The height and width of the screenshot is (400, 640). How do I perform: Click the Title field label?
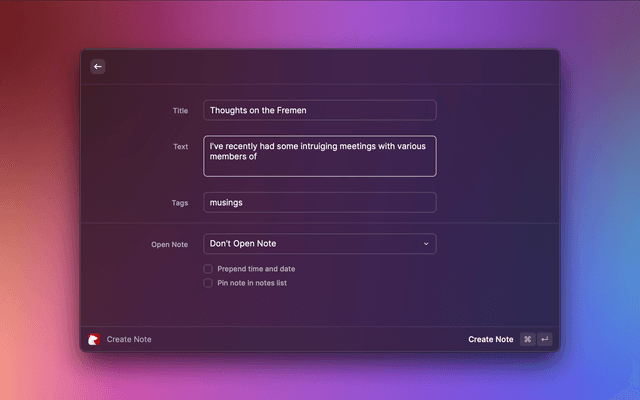(x=180, y=110)
